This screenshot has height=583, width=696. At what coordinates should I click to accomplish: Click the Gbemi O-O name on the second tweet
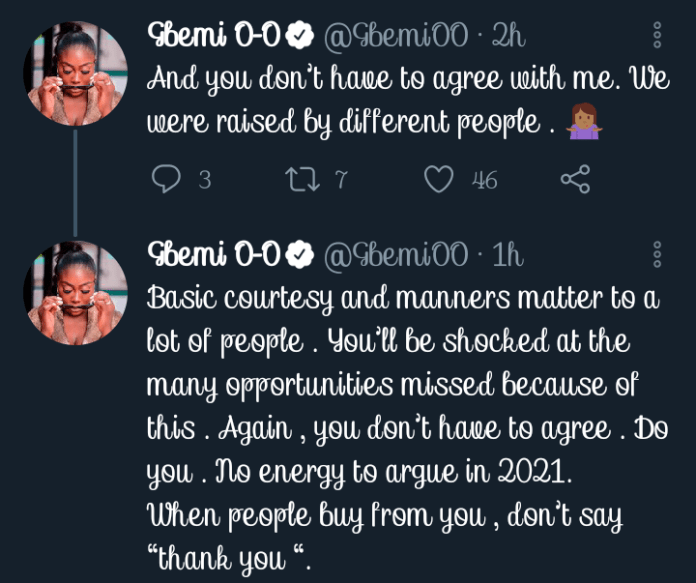tap(214, 255)
